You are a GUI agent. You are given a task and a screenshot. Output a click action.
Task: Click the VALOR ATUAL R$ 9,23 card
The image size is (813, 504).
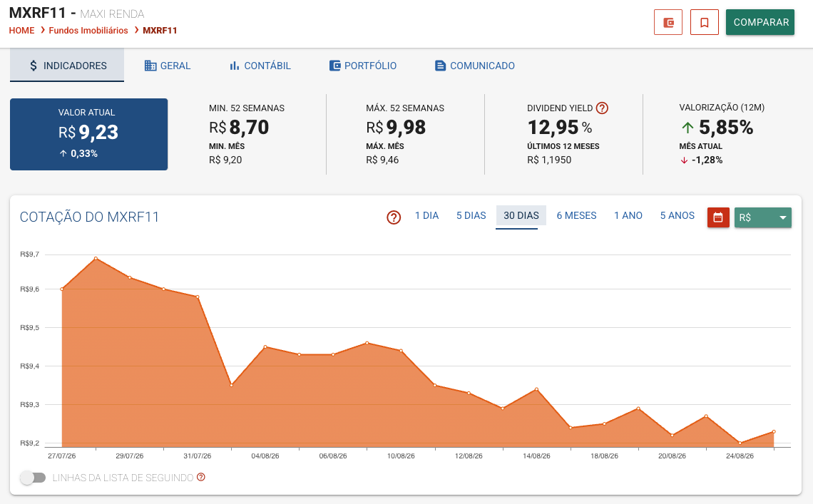(x=88, y=134)
